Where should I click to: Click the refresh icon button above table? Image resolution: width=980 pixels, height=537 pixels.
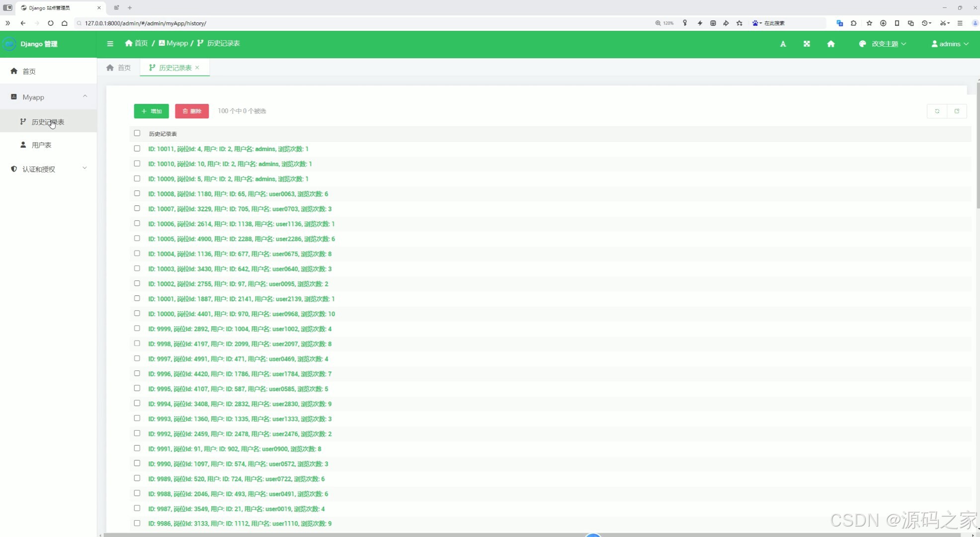coord(937,111)
